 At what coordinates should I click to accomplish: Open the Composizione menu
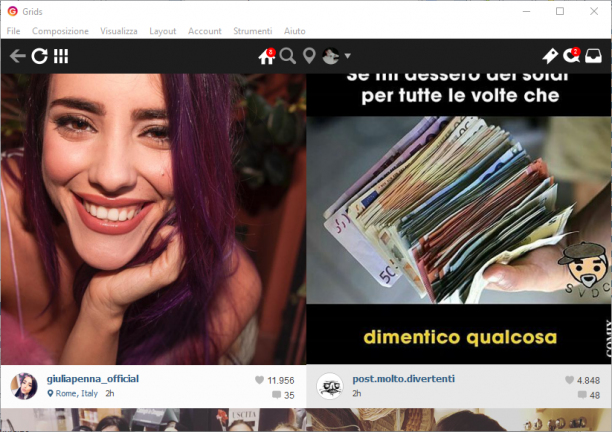[60, 31]
